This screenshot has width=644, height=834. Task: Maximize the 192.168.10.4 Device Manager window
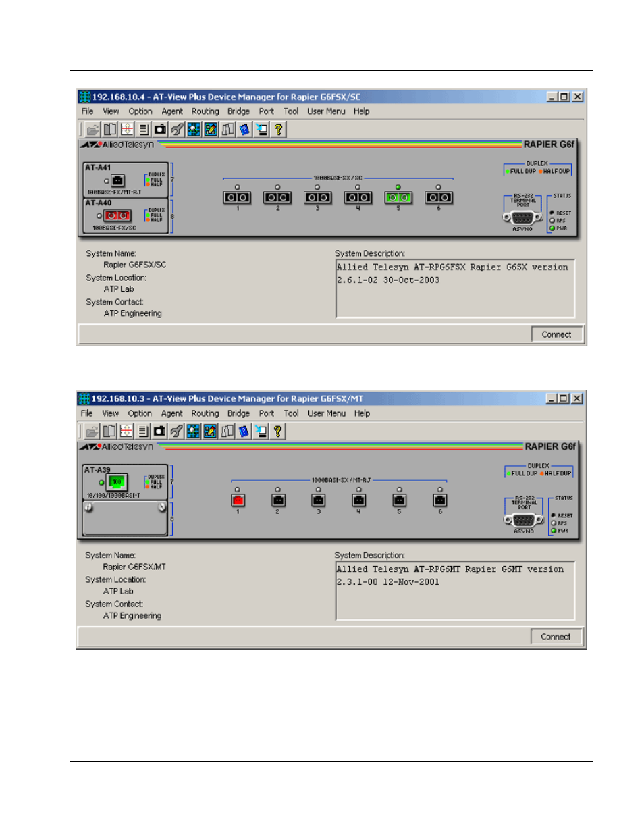(x=565, y=97)
